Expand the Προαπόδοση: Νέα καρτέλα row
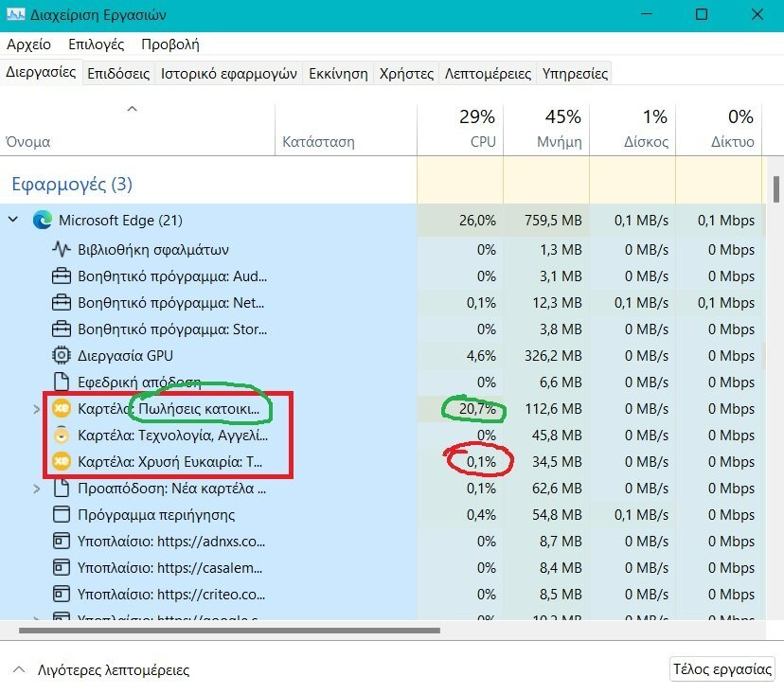784x694 pixels. pos(36,488)
